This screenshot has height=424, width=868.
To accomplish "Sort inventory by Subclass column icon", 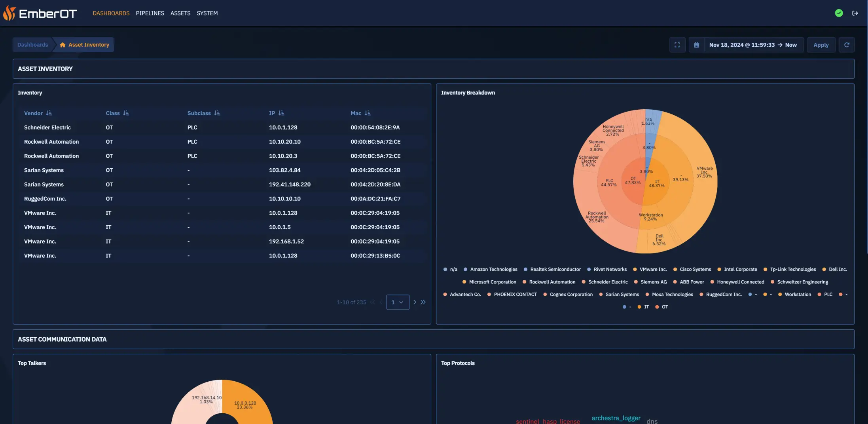I will [x=217, y=113].
